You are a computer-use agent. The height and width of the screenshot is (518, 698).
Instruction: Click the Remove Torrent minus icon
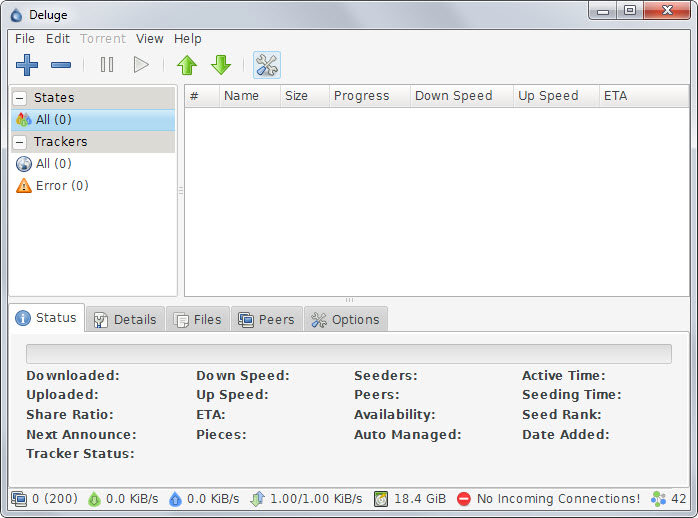tap(61, 65)
